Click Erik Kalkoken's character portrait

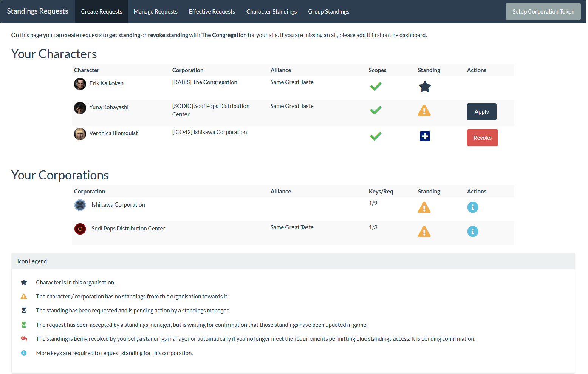pos(80,84)
